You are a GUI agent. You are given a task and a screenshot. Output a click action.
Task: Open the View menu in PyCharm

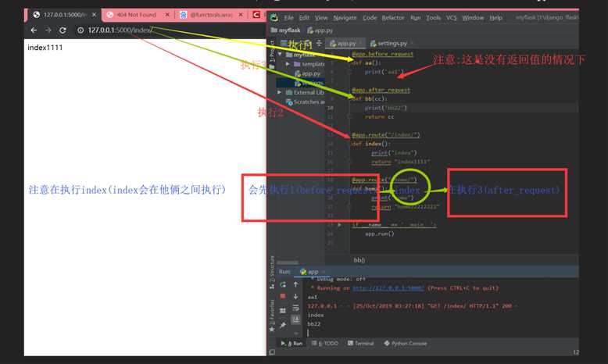321,18
